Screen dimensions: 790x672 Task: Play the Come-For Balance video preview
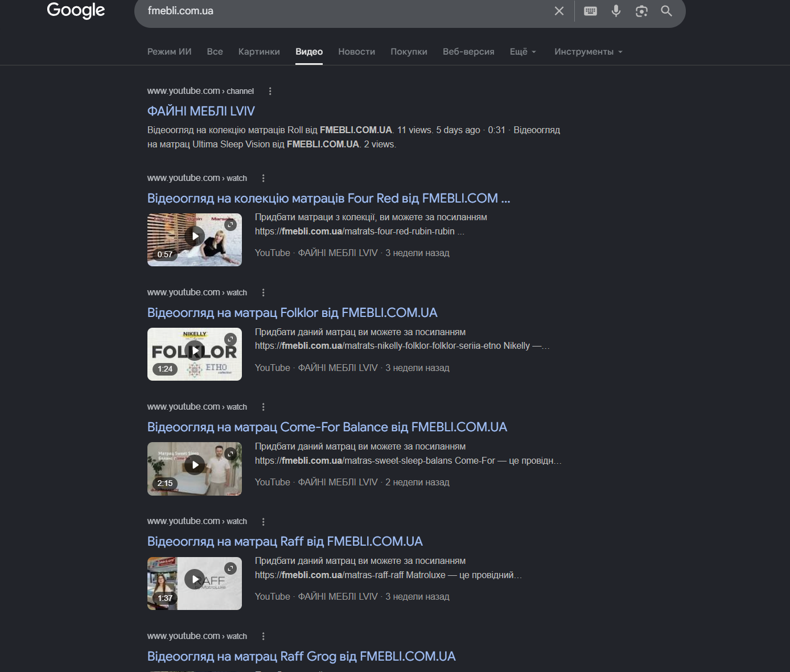coord(195,465)
